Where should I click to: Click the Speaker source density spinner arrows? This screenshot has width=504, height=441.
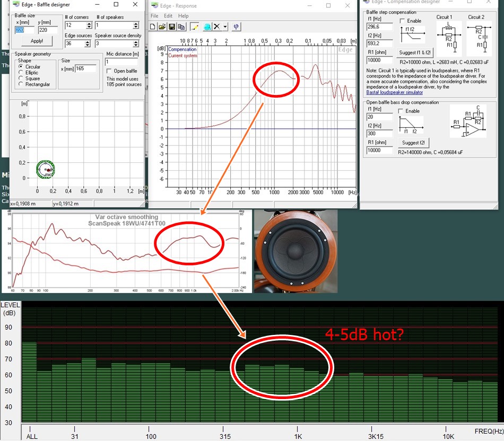(136, 44)
